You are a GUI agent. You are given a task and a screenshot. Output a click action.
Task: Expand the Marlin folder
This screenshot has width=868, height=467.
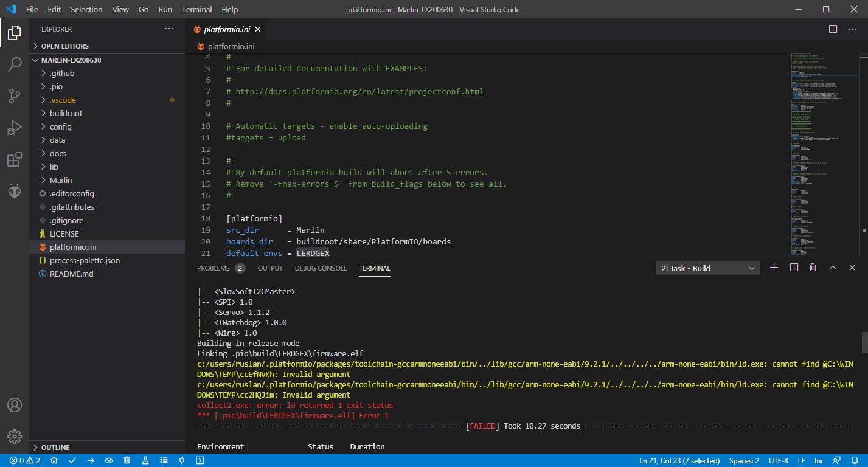pos(107,180)
